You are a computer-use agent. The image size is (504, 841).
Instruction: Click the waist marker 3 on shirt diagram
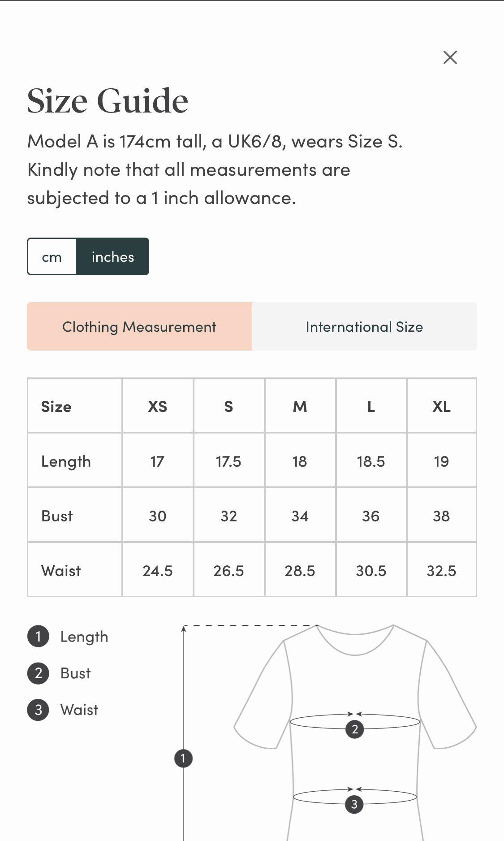tap(354, 804)
